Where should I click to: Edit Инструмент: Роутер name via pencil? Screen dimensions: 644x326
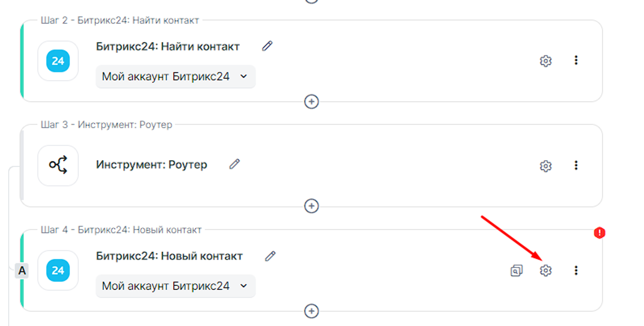[235, 164]
